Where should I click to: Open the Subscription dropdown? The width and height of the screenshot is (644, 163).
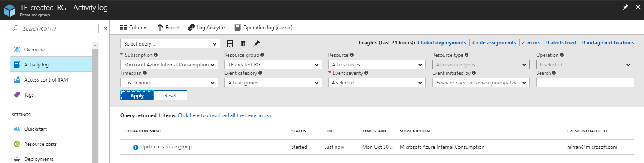coord(169,65)
